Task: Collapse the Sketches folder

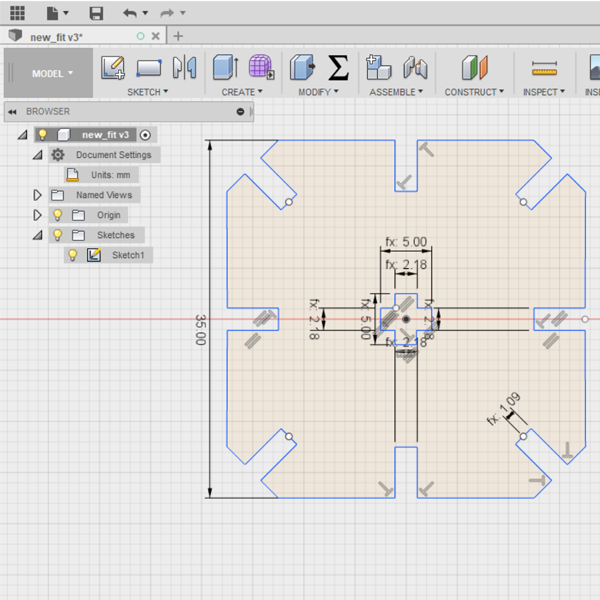Action: (x=38, y=235)
